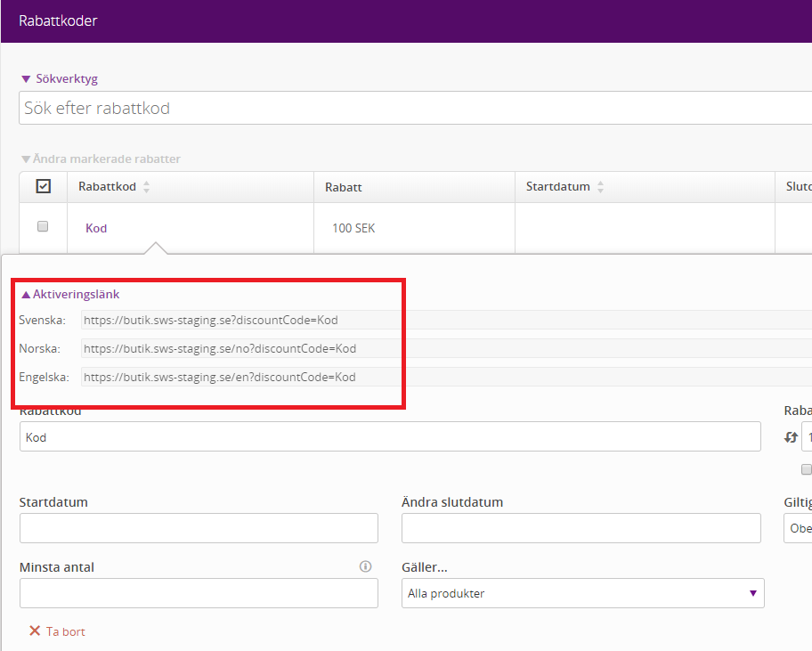Viewport: 812px width, 651px height.
Task: Select the Svenska activation link field
Action: 445,320
